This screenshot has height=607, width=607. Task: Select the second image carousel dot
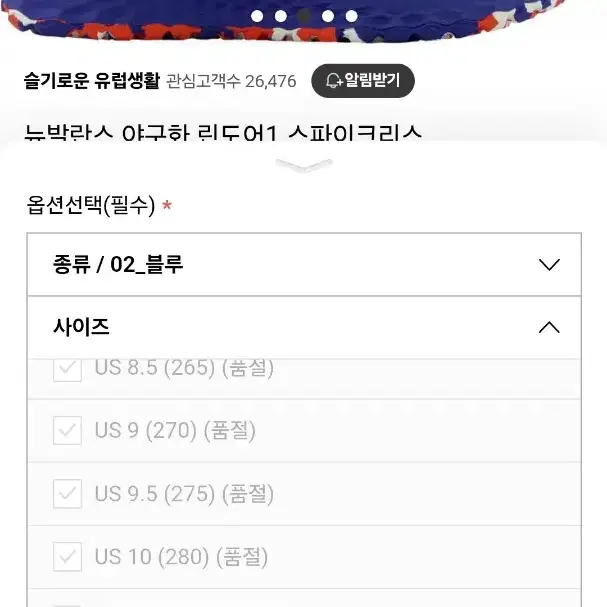pyautogui.click(x=281, y=16)
